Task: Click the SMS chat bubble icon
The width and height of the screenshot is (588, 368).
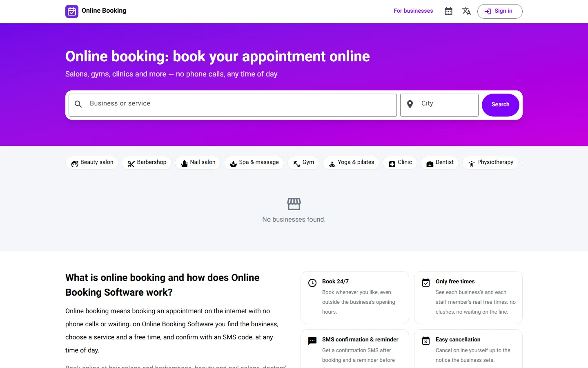Action: click(x=312, y=341)
